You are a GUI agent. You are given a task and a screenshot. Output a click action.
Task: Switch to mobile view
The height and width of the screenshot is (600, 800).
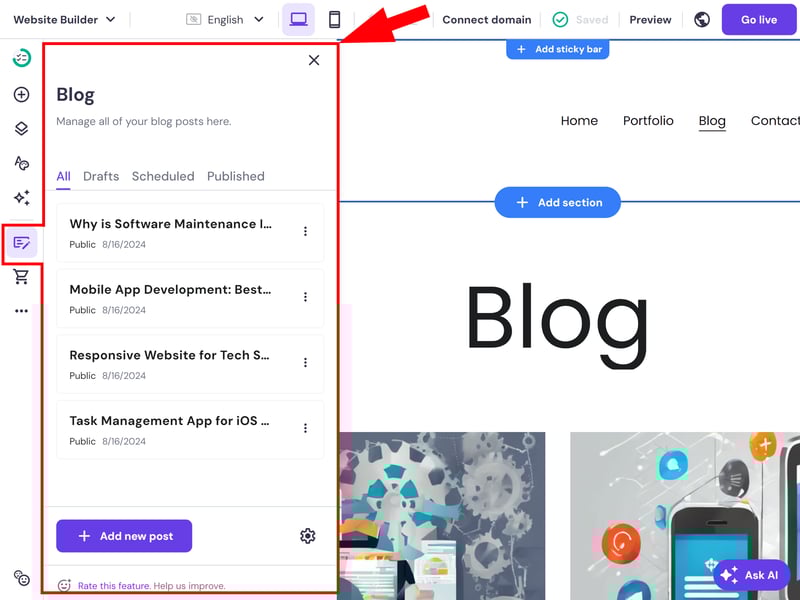click(334, 20)
